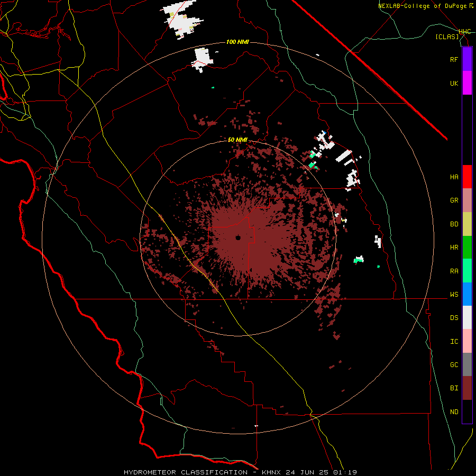
Task: Click the BI legend label
Action: click(454, 388)
